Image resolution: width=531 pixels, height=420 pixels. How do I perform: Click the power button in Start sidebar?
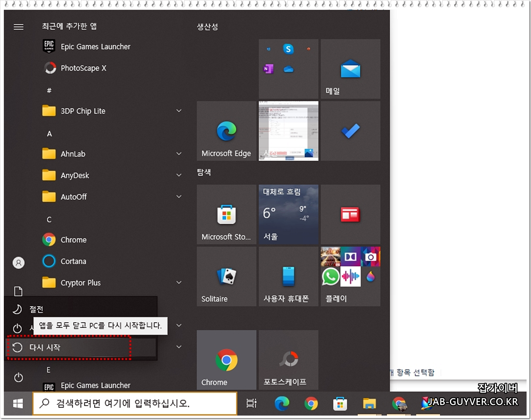tap(19, 377)
